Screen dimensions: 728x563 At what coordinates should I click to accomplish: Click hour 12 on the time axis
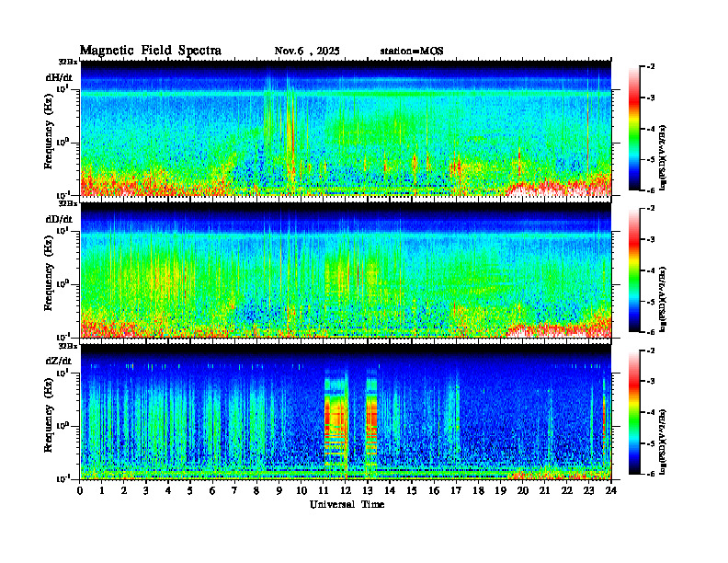click(346, 490)
